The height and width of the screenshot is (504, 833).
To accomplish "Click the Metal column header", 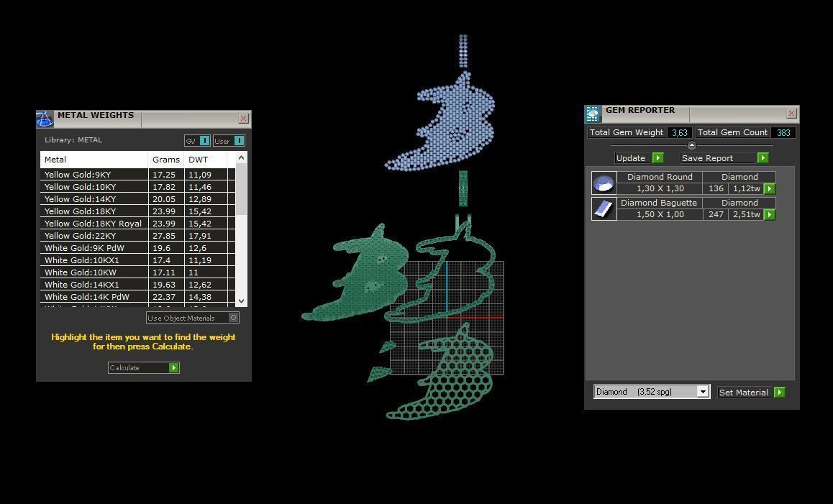I will coord(94,160).
